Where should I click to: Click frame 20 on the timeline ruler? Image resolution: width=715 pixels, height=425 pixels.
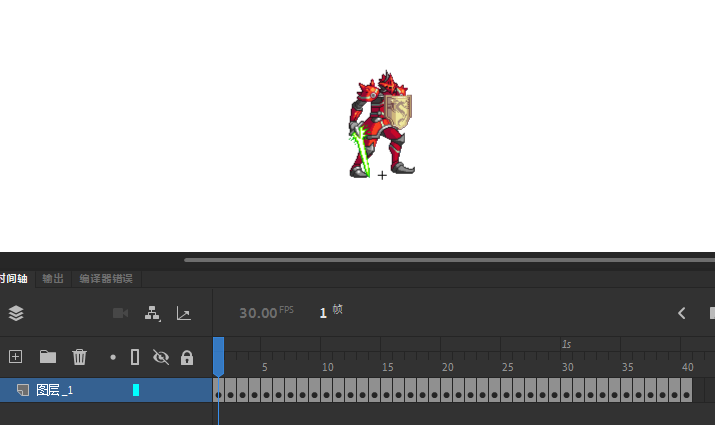447,367
